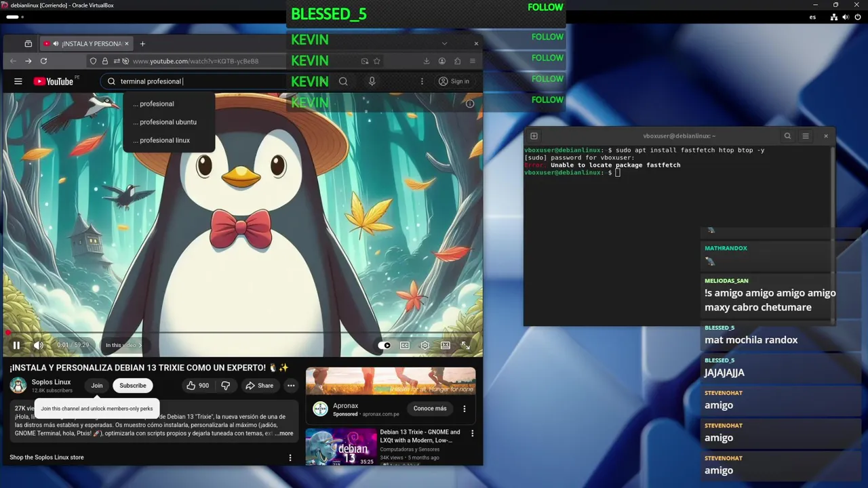Click FOLLOW next to BLESSED_5
Image resolution: width=868 pixels, height=488 pixels.
pyautogui.click(x=545, y=7)
